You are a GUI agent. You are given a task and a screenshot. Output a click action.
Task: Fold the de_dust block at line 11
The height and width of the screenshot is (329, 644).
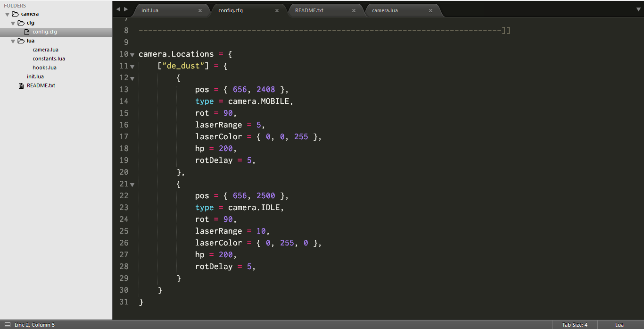132,67
